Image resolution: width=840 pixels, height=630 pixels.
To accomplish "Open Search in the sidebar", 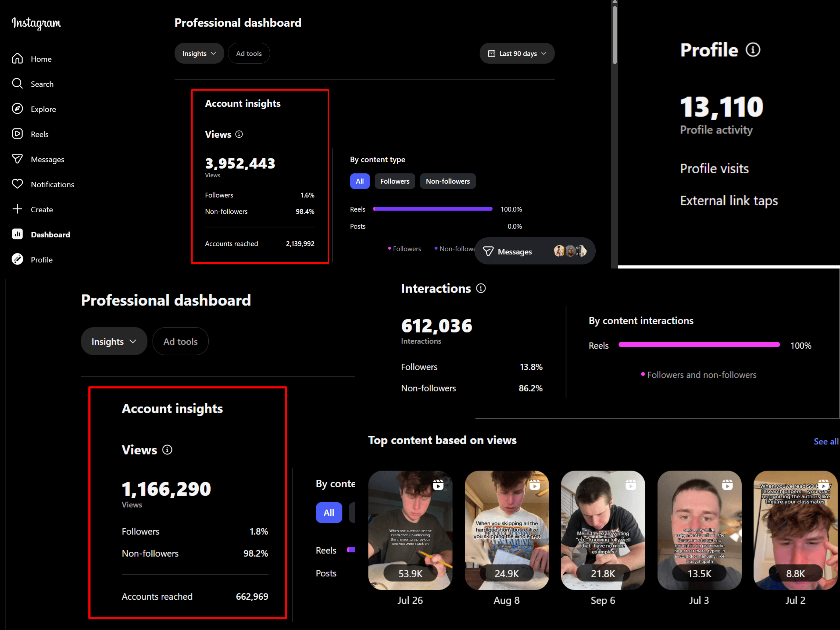I will (x=33, y=84).
